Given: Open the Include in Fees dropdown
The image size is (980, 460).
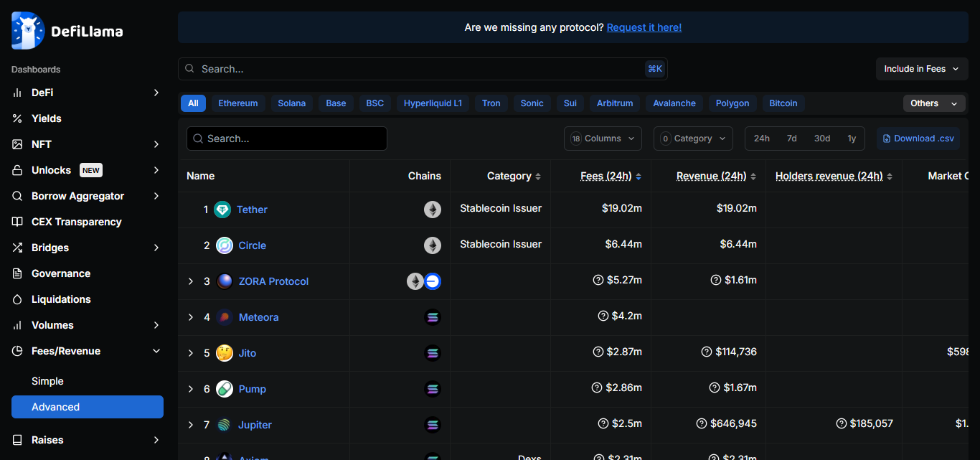Looking at the screenshot, I should [x=922, y=69].
